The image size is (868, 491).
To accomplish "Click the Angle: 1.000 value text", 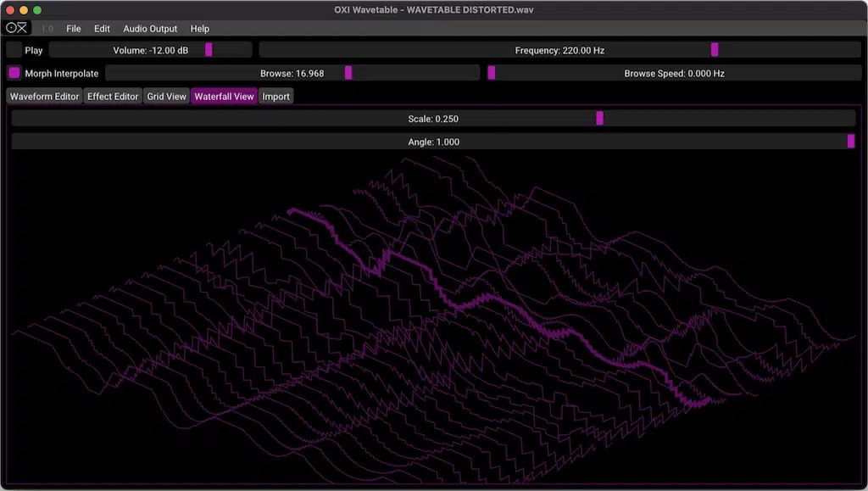I will [433, 142].
